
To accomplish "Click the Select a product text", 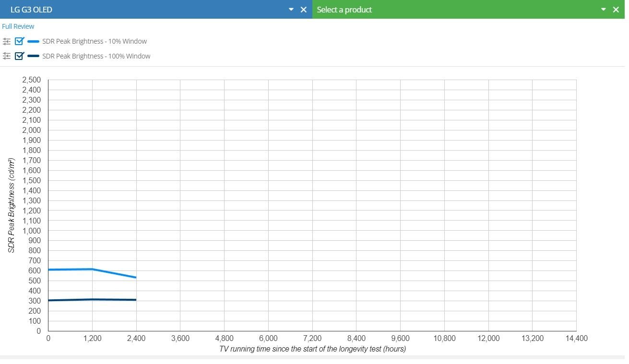I will click(x=344, y=10).
